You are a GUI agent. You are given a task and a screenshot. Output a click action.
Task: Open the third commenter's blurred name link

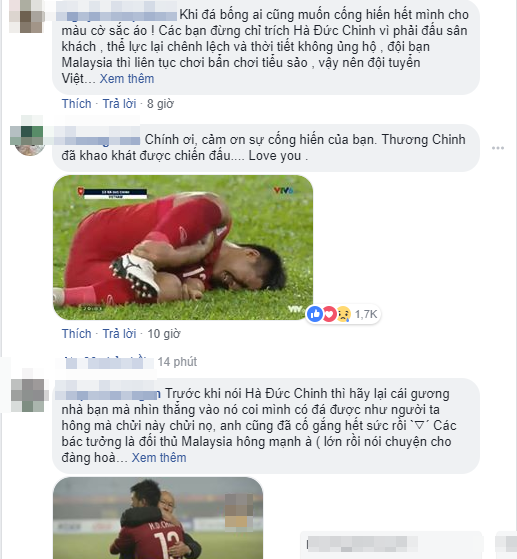(108, 394)
